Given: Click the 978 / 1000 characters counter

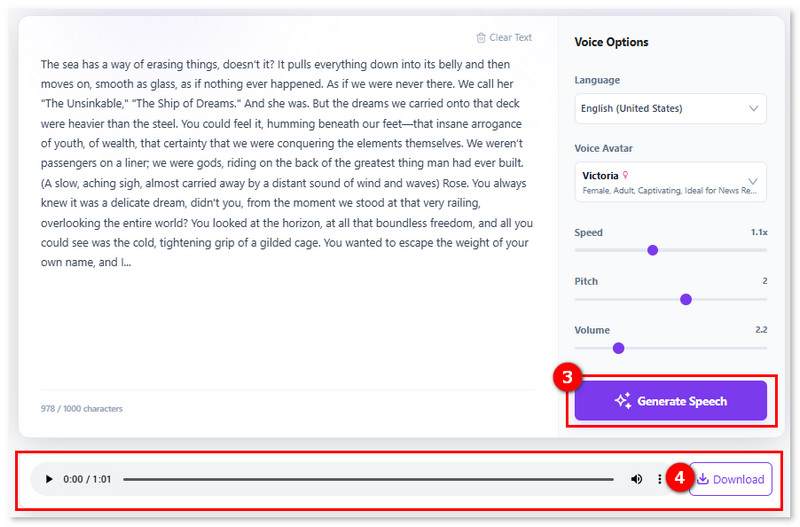Looking at the screenshot, I should (x=82, y=409).
